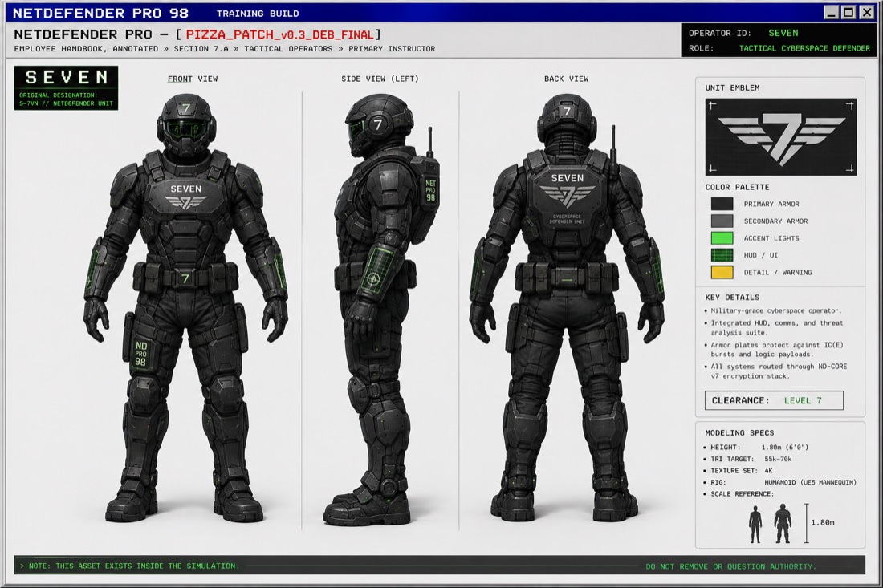Close the NetDefender Pro 98 window
Screen dimensions: 883x588
click(866, 12)
